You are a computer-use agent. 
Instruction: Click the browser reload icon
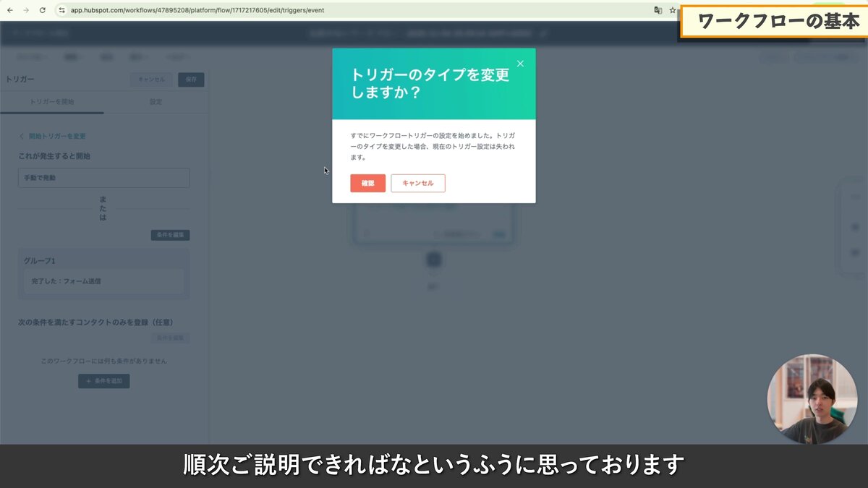click(x=43, y=10)
